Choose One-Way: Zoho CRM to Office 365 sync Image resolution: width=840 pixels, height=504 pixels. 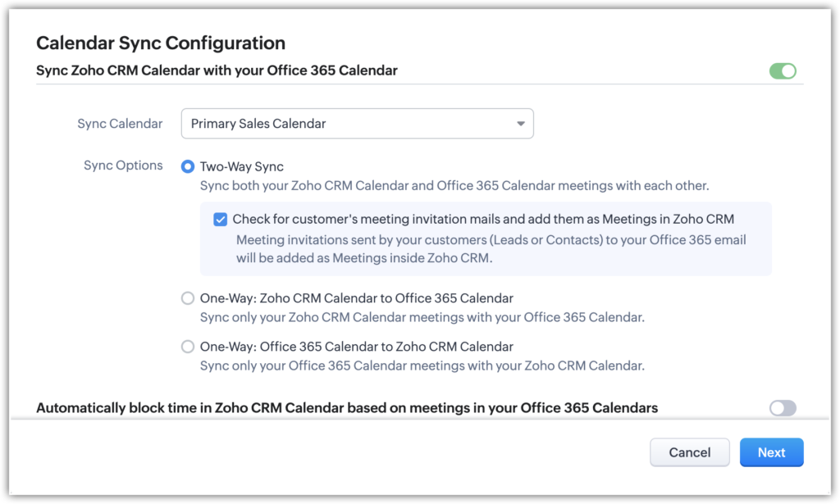tap(187, 298)
